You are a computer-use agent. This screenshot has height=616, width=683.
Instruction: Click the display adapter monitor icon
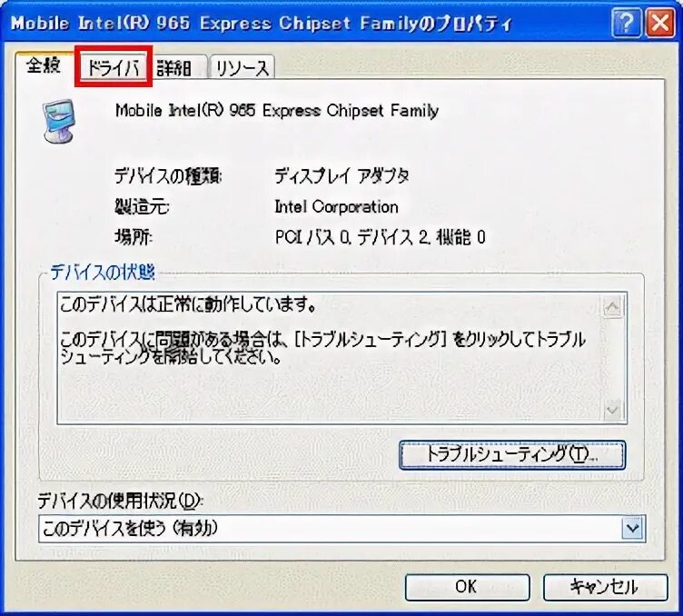pos(59,121)
